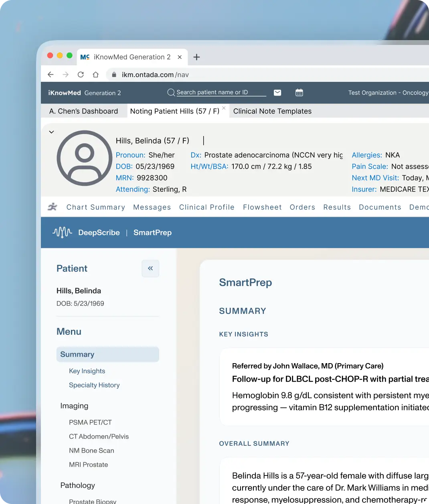Click MRN value 9928300
Screen dimensions: 429x504
pos(152,178)
